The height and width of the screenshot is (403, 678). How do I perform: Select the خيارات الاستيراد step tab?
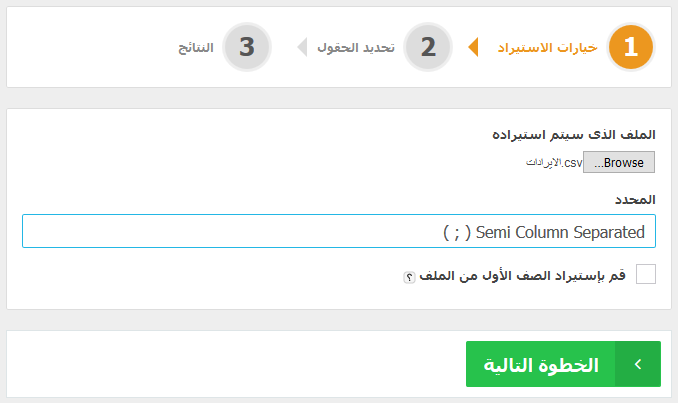point(548,47)
